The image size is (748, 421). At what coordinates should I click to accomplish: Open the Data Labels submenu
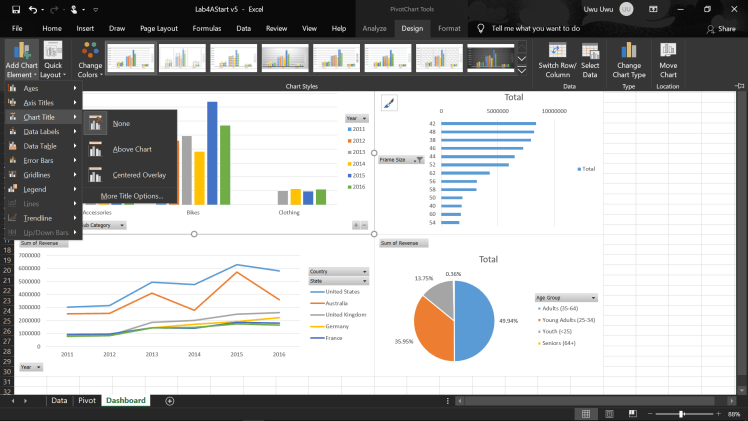click(42, 132)
